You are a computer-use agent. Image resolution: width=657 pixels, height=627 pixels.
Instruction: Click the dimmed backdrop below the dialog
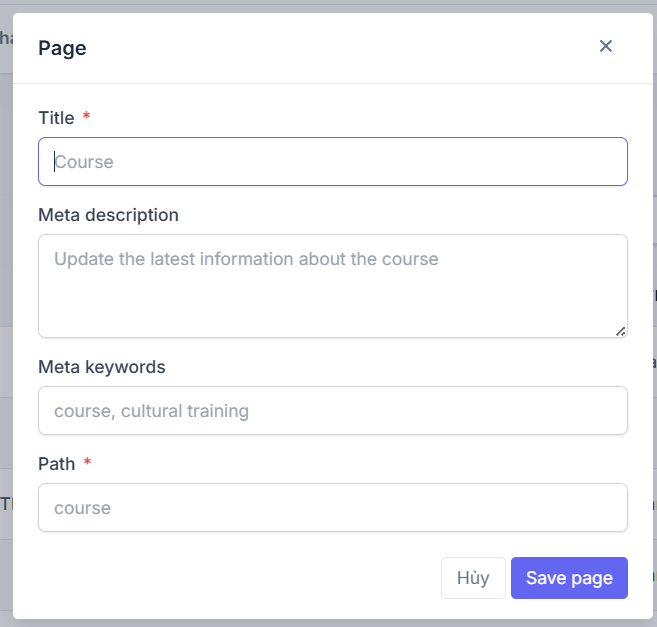coord(328,623)
